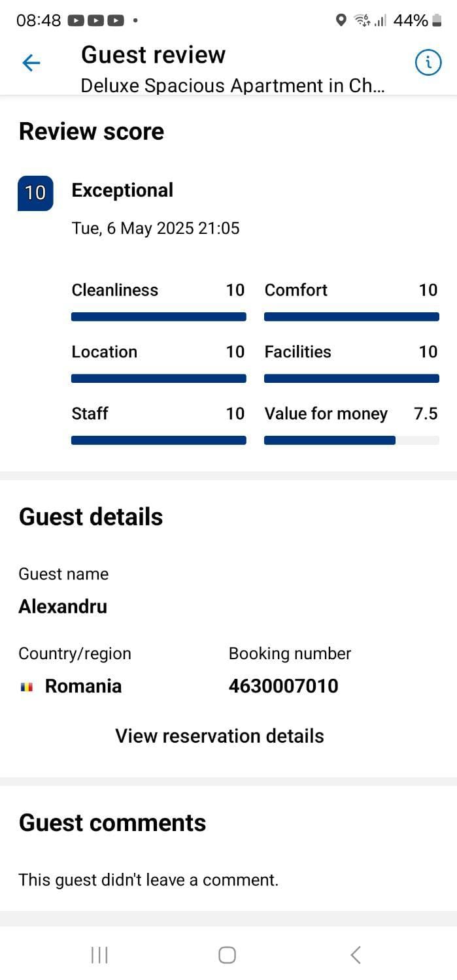Image resolution: width=457 pixels, height=980 pixels.
Task: Tap the Guest comments heading
Action: click(x=112, y=823)
